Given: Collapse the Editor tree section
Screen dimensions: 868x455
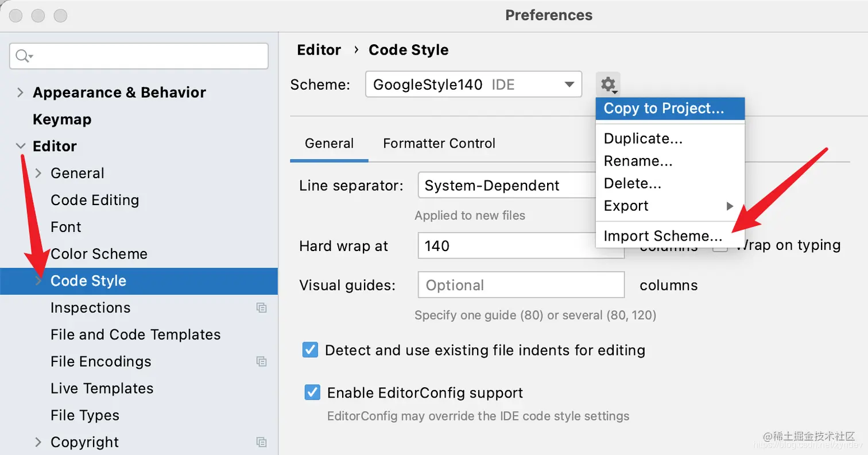Looking at the screenshot, I should (21, 146).
